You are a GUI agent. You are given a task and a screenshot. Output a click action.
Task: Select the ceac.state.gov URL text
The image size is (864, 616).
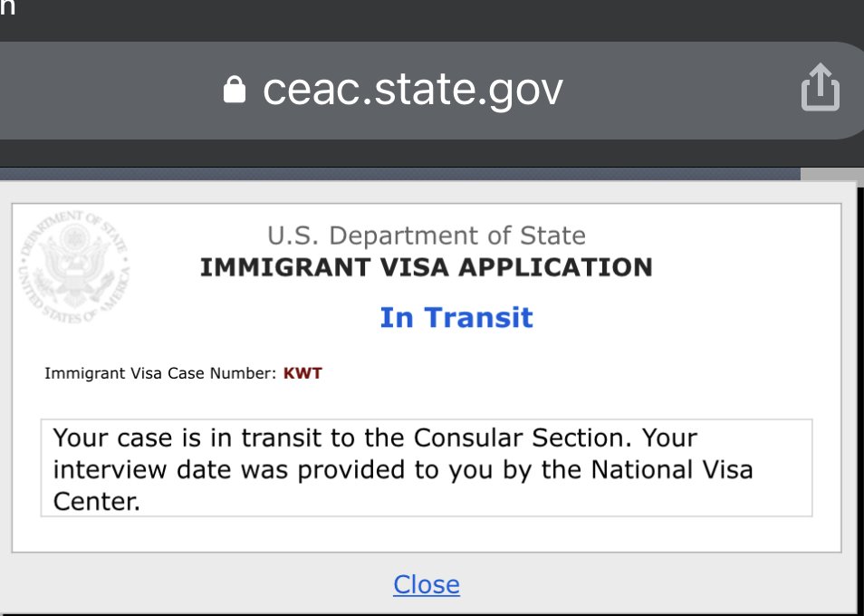413,90
